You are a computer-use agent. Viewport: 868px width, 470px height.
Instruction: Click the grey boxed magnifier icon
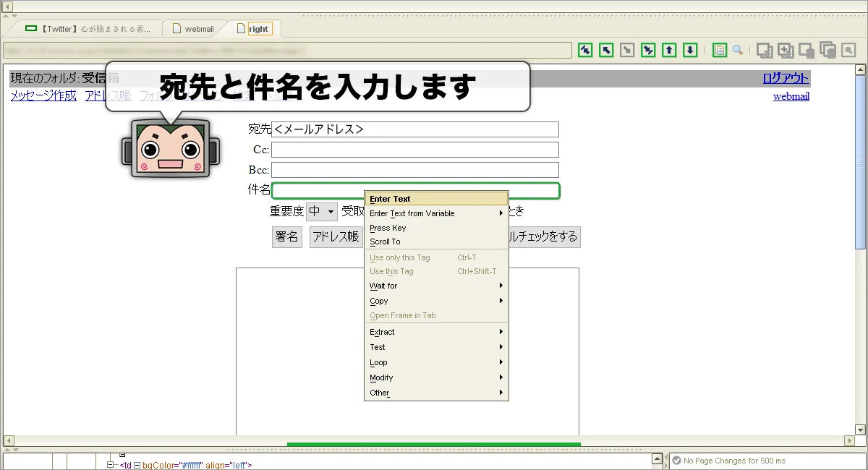[849, 50]
